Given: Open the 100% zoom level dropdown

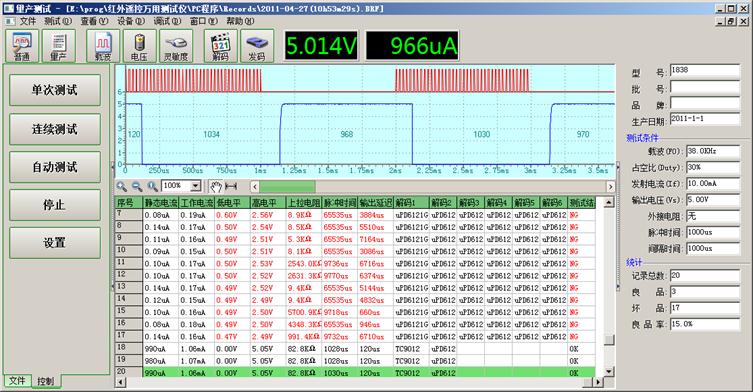Looking at the screenshot, I should point(195,186).
